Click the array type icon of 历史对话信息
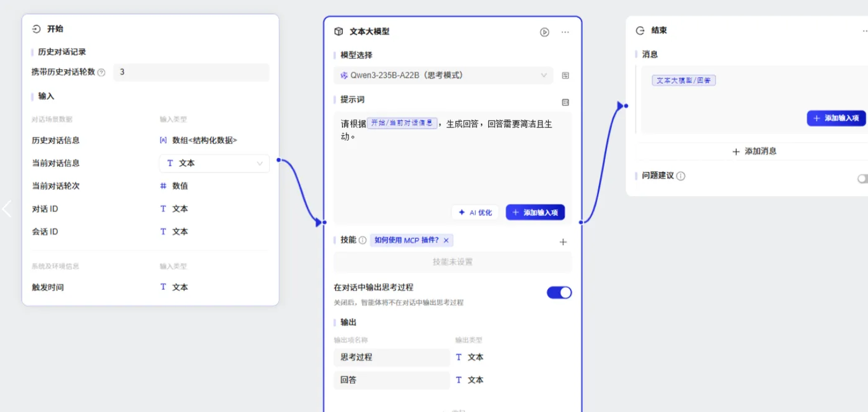This screenshot has width=868, height=412. point(163,140)
